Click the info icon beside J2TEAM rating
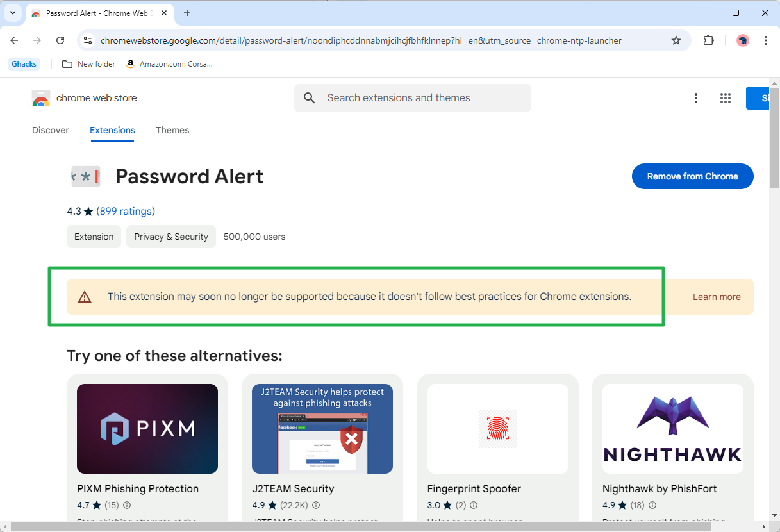 315,505
